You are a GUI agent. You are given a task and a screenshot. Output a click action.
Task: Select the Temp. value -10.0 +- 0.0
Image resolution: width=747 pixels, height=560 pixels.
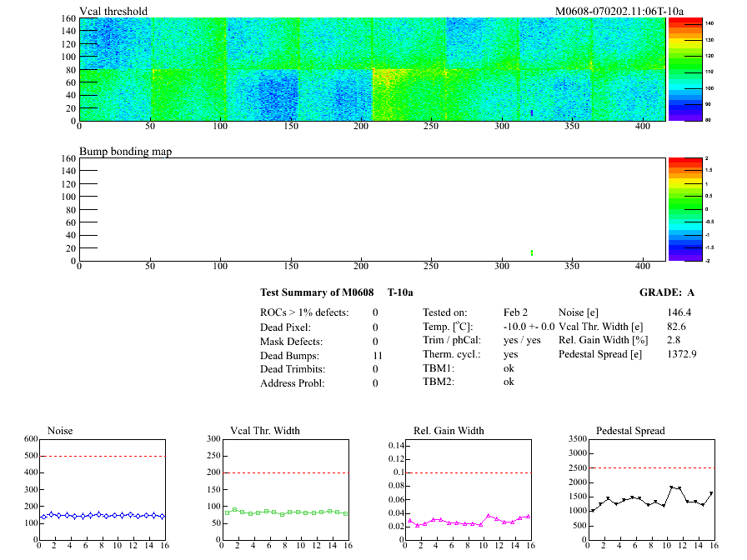[529, 327]
